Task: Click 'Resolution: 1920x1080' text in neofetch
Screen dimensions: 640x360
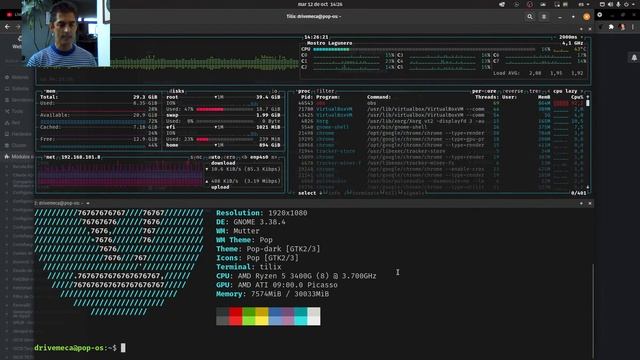Action: (x=262, y=213)
